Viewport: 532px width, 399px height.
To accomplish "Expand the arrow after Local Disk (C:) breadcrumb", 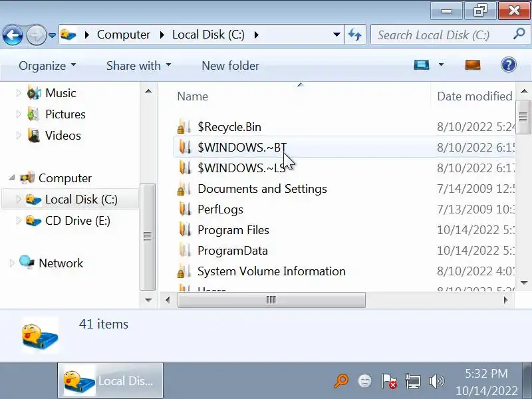I will tap(256, 35).
